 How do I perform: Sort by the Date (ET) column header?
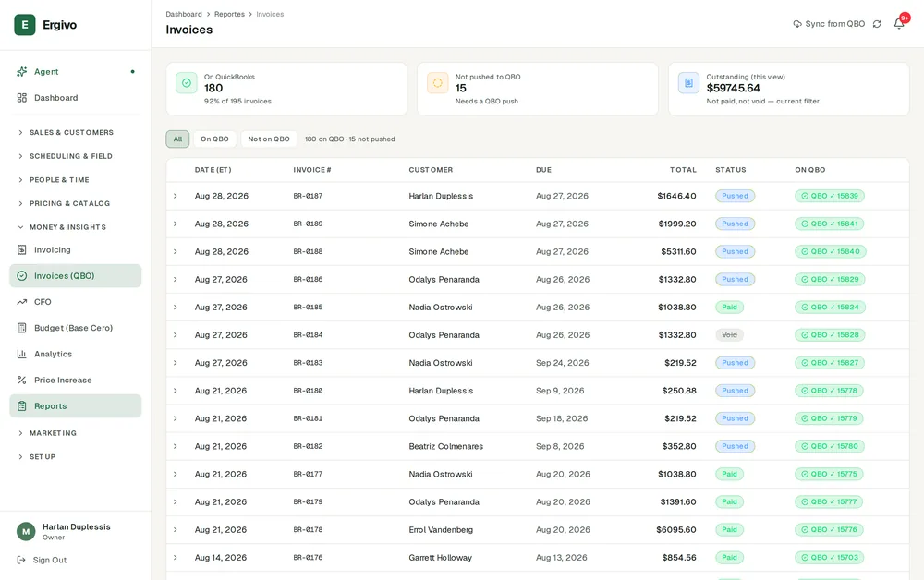[213, 170]
